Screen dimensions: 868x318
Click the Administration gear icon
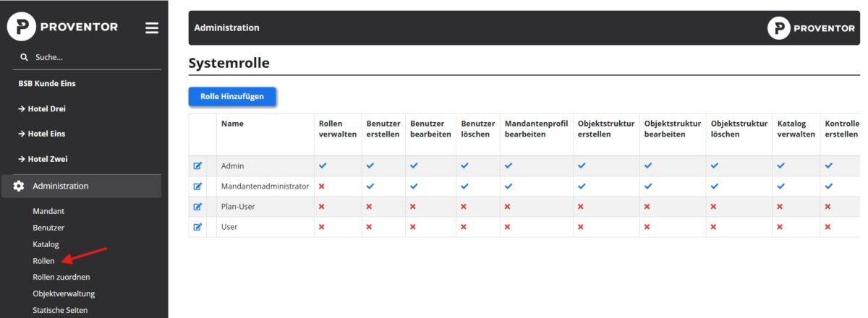(x=20, y=186)
